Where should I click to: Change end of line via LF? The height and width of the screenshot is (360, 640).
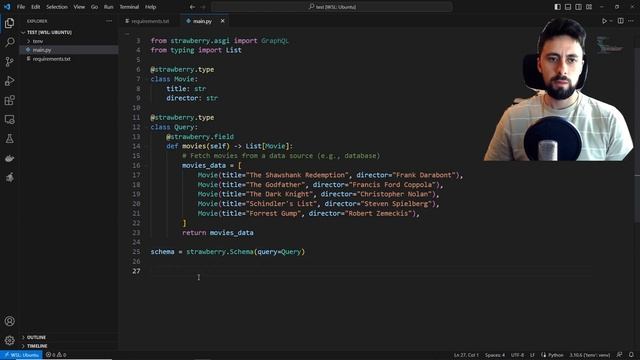click(x=532, y=355)
